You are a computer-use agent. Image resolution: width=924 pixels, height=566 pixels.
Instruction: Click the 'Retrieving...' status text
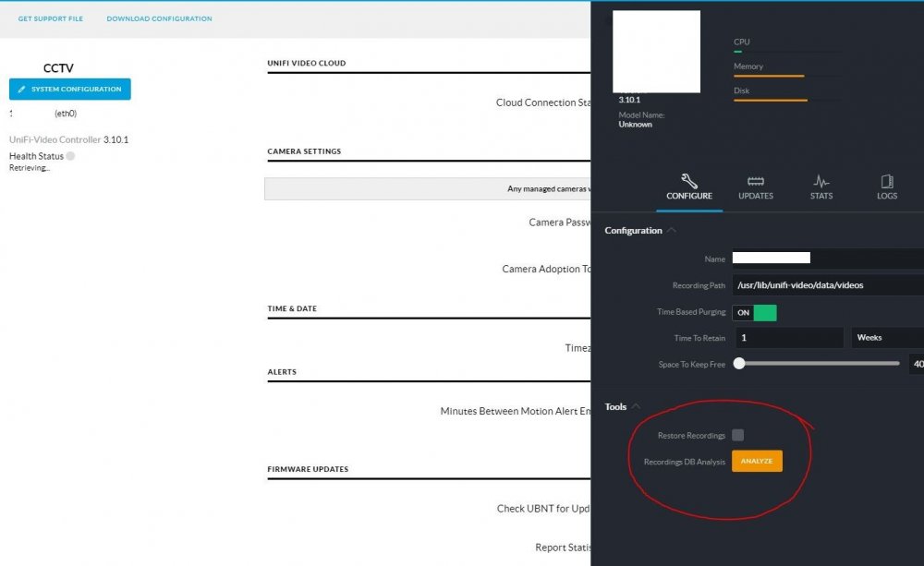click(x=30, y=168)
